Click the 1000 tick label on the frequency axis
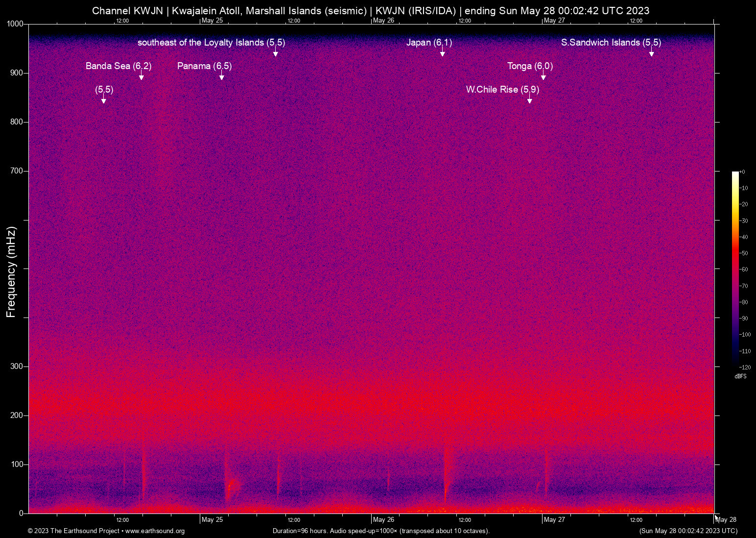The image size is (756, 538). tap(15, 24)
